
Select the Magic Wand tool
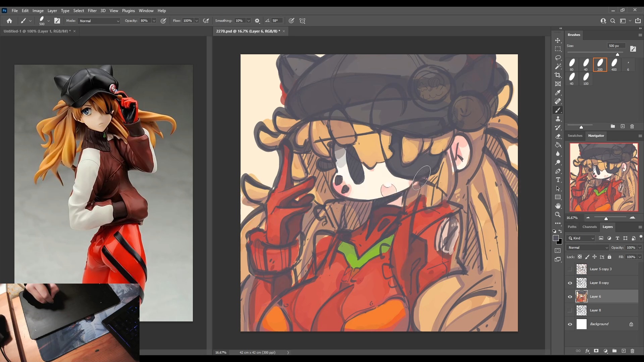pos(558,67)
